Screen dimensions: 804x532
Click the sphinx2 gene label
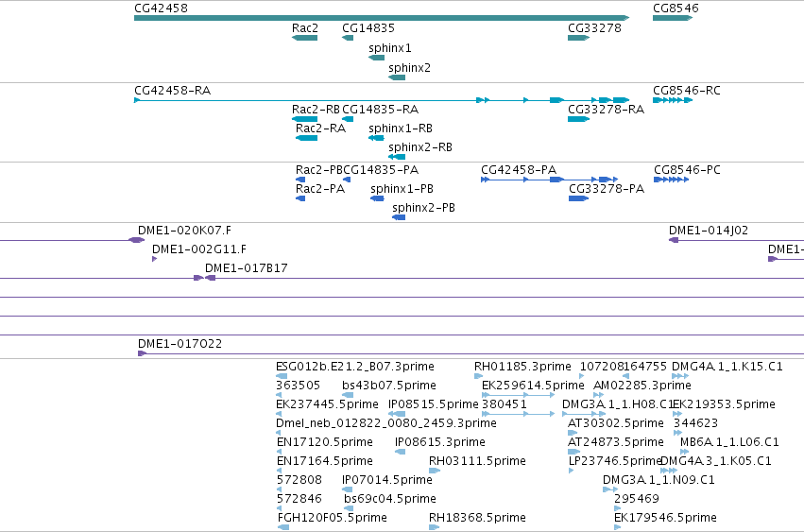(409, 68)
